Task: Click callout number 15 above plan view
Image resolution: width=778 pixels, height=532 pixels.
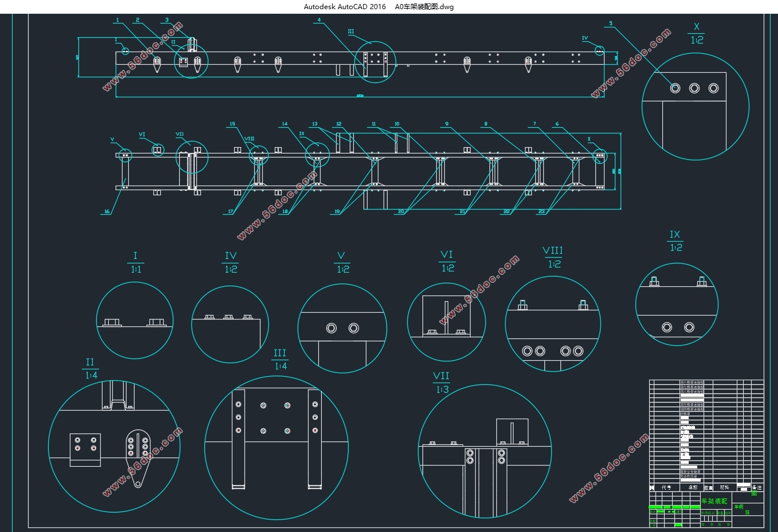Action: coord(232,124)
